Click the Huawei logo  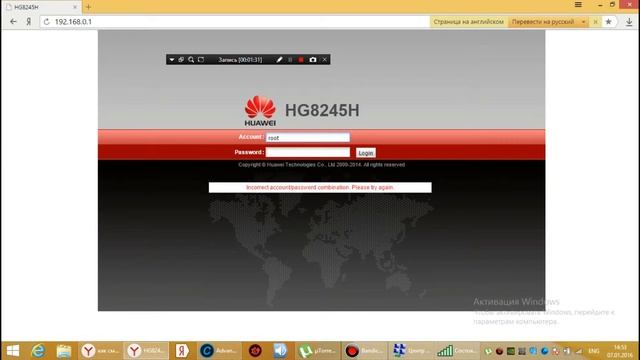click(x=260, y=111)
